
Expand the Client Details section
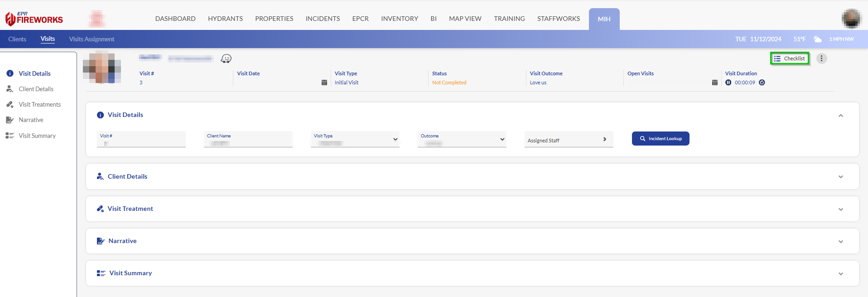click(x=840, y=177)
